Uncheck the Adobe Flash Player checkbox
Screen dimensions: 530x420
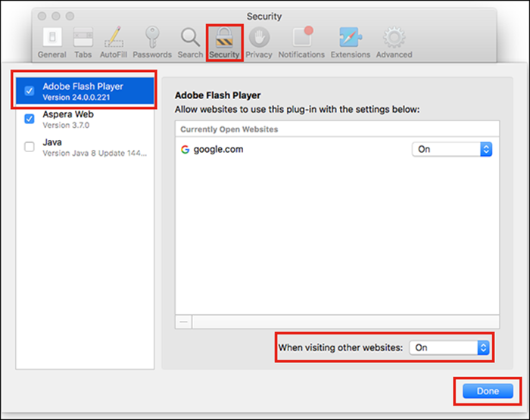tap(30, 91)
